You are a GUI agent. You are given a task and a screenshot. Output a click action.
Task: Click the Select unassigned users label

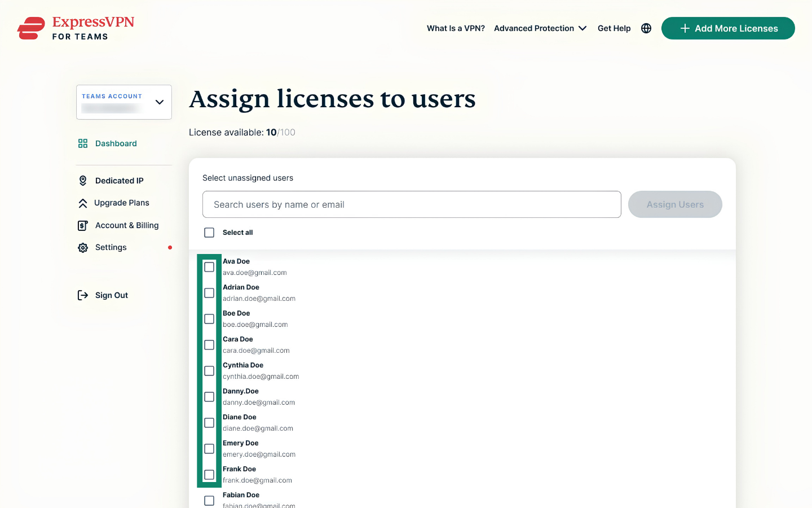click(x=248, y=178)
